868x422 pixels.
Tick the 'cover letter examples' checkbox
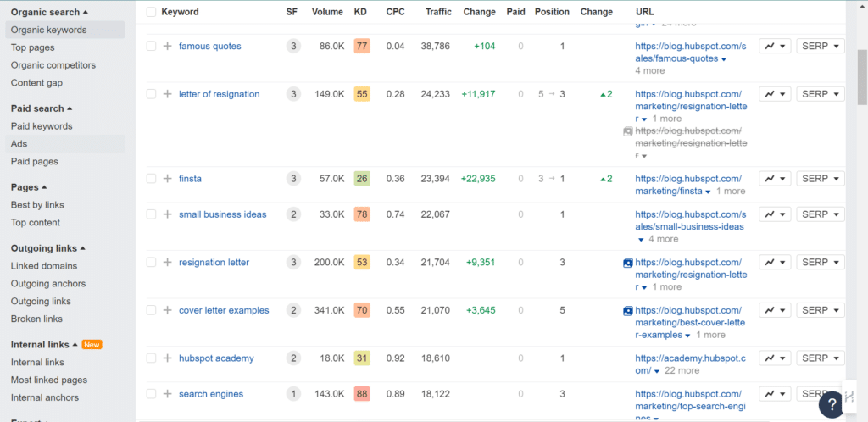[151, 311]
